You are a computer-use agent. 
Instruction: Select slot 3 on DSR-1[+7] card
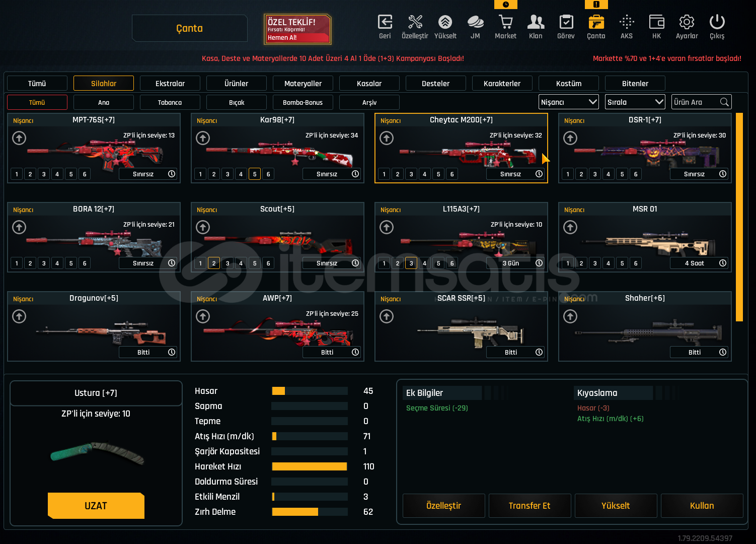point(595,174)
